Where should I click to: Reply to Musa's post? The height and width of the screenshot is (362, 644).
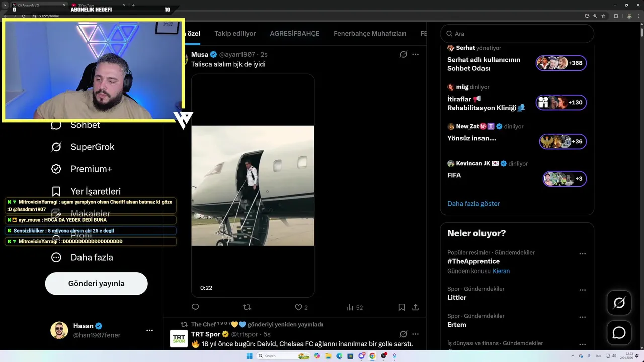pyautogui.click(x=195, y=307)
